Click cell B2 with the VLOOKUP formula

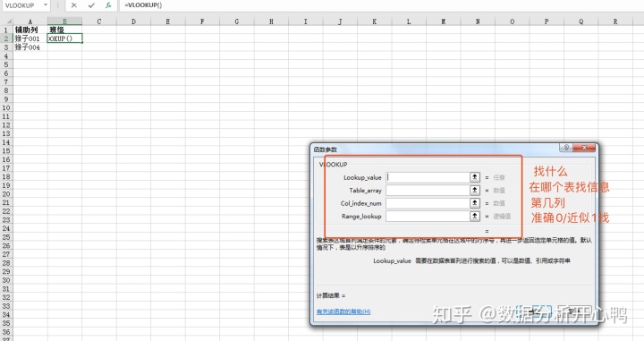[x=65, y=38]
